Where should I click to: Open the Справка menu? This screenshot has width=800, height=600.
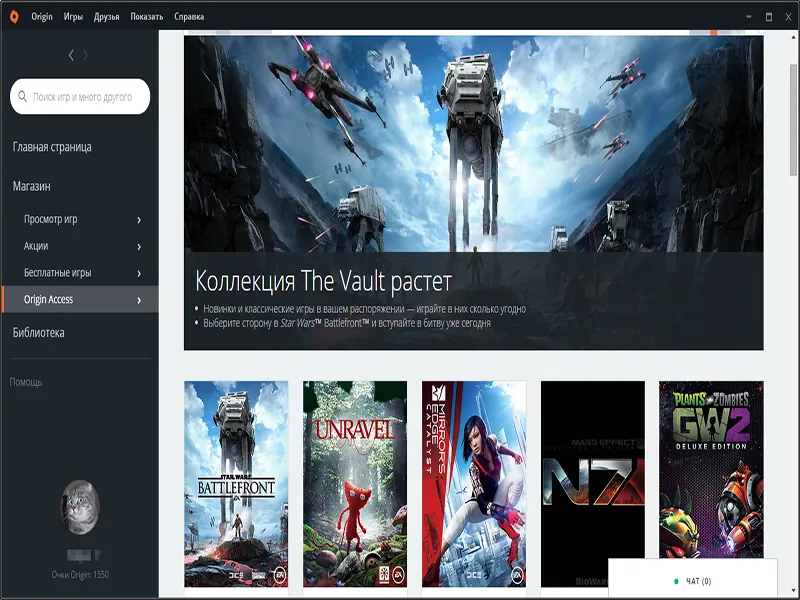188,17
